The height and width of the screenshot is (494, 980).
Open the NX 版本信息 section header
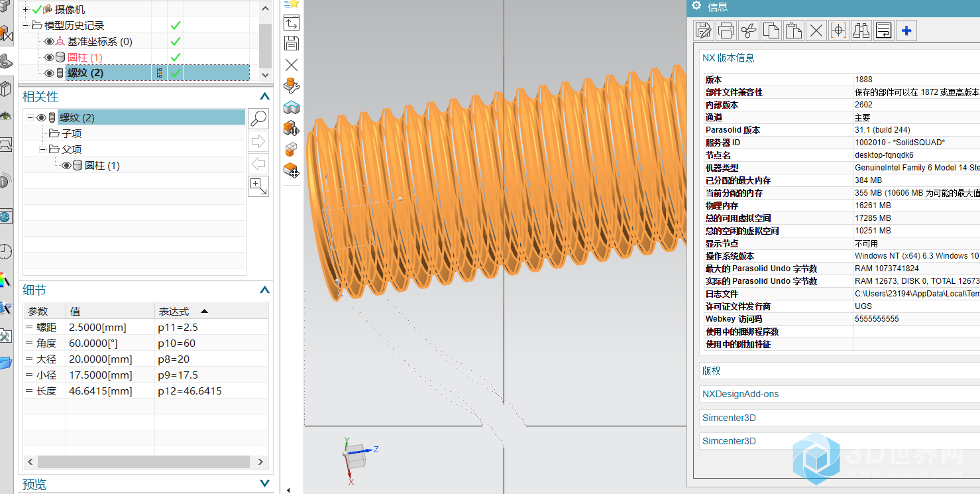coord(728,58)
